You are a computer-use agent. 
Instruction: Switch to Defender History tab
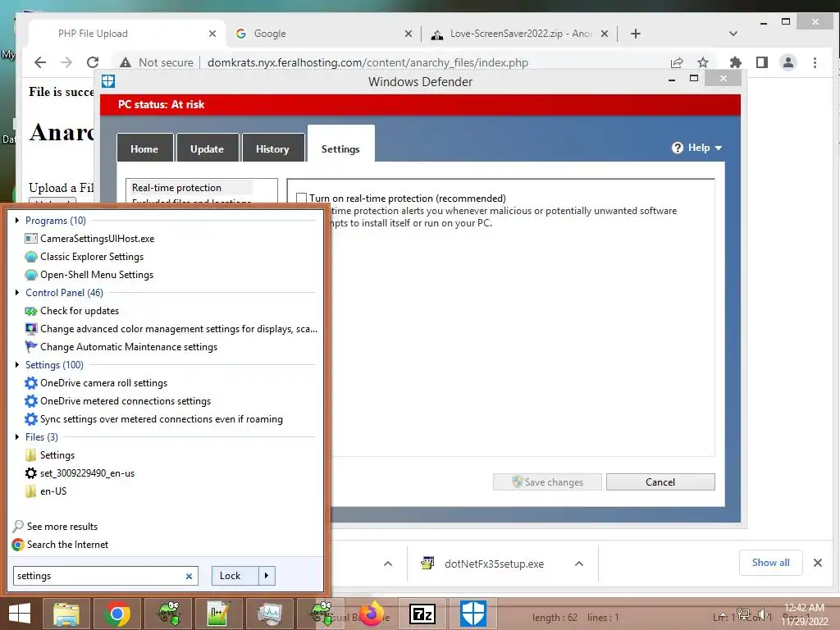pos(272,148)
